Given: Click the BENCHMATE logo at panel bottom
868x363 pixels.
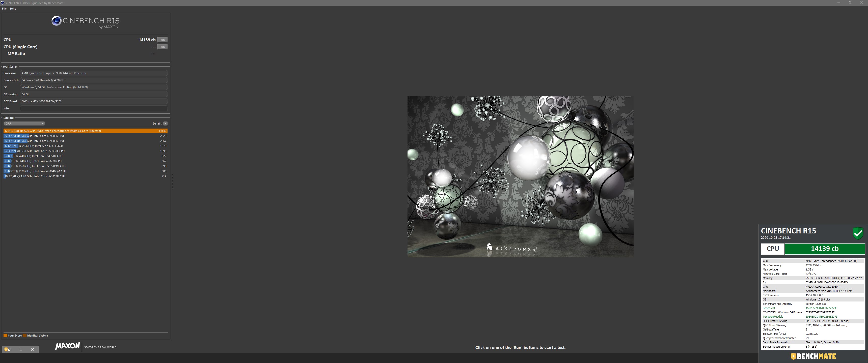Looking at the screenshot, I should [x=813, y=356].
